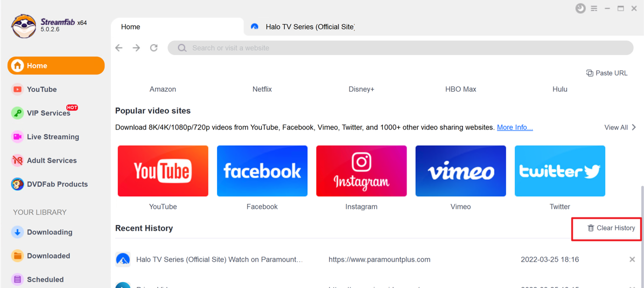Open Halo TV Series history entry

pos(219,259)
